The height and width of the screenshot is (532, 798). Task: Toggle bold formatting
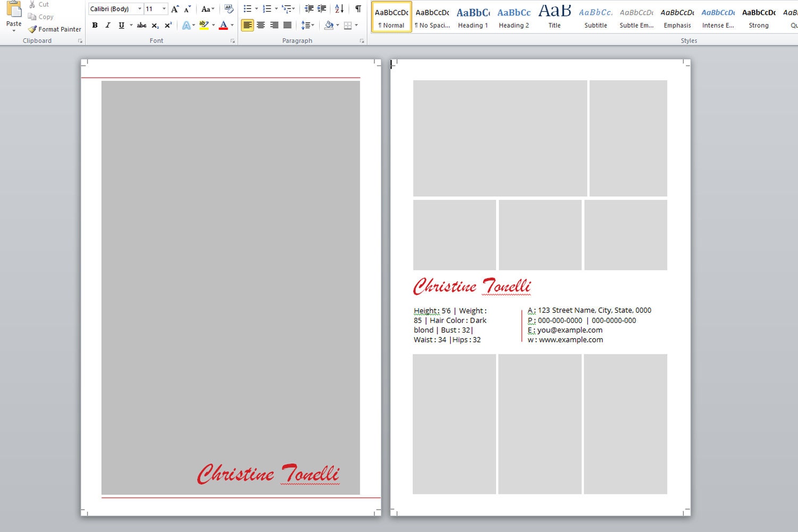pos(94,25)
